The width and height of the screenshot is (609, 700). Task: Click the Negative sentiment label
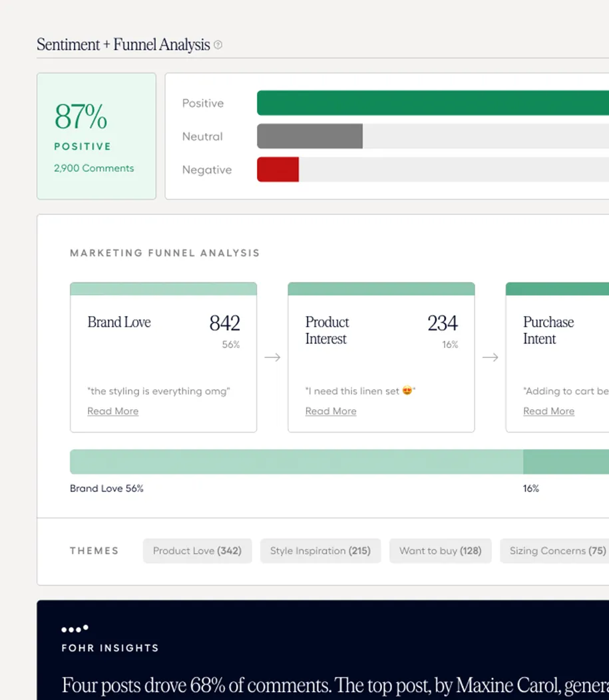click(207, 170)
